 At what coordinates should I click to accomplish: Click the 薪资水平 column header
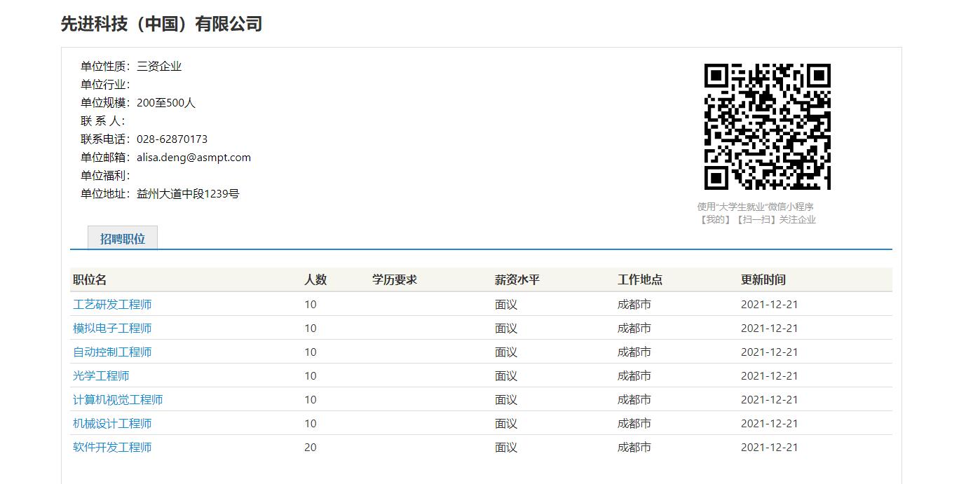pyautogui.click(x=517, y=280)
